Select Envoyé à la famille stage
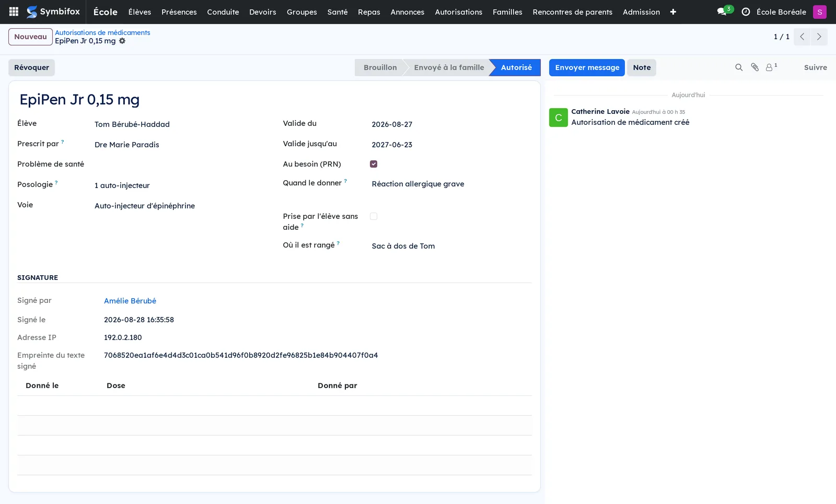The image size is (836, 504). click(x=449, y=67)
